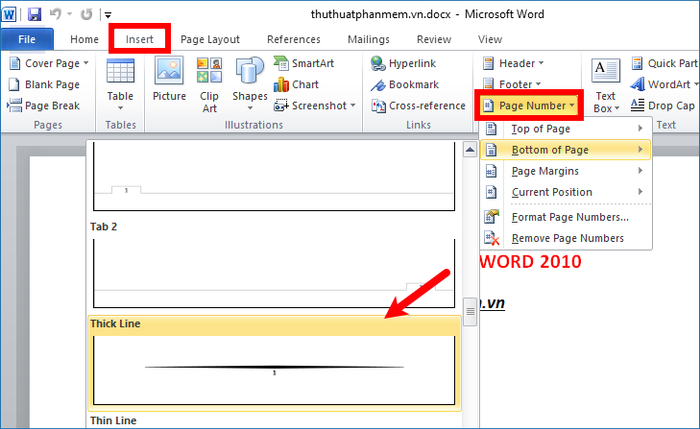Click the Page Number dropdown button
Viewport: 700px width, 429px height.
pyautogui.click(x=529, y=106)
